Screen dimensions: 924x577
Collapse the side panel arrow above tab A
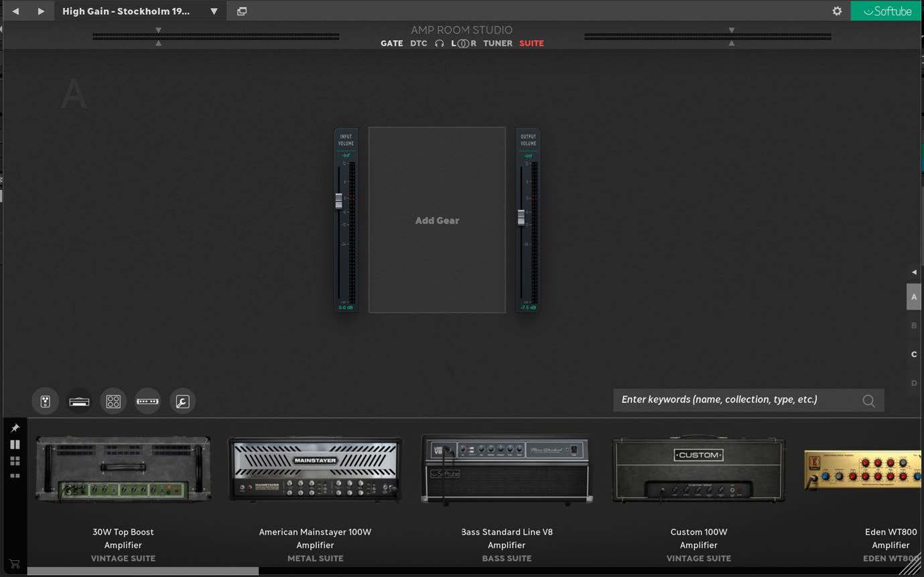[914, 272]
